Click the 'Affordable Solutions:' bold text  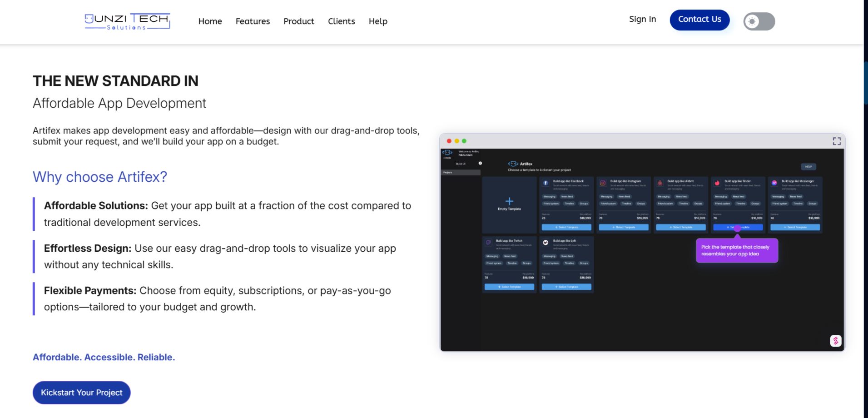coord(96,206)
